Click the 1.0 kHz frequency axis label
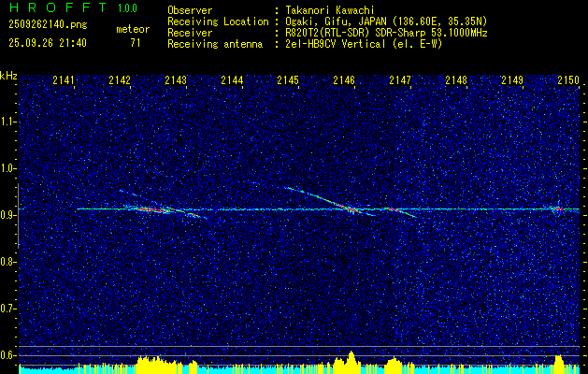 (x=7, y=168)
